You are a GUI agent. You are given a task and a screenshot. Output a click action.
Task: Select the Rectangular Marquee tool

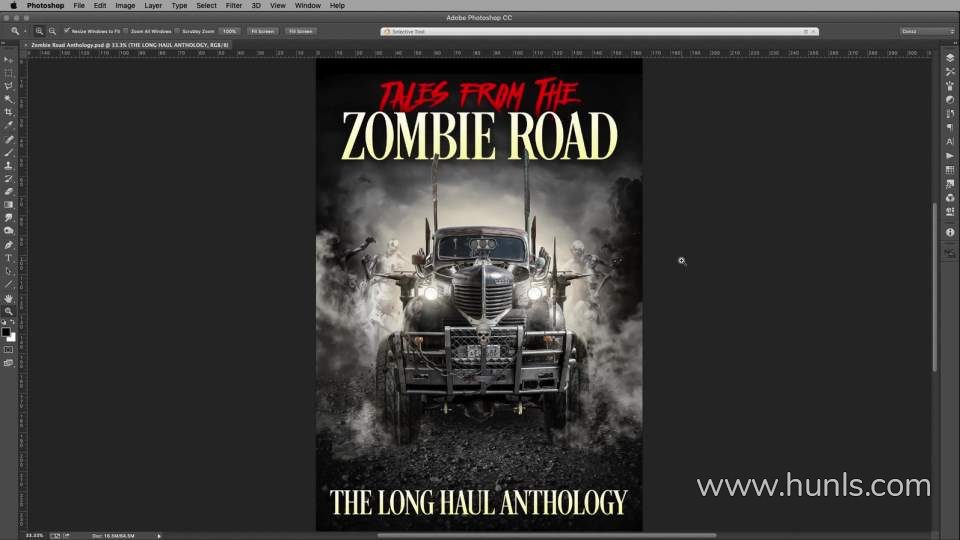click(x=9, y=73)
